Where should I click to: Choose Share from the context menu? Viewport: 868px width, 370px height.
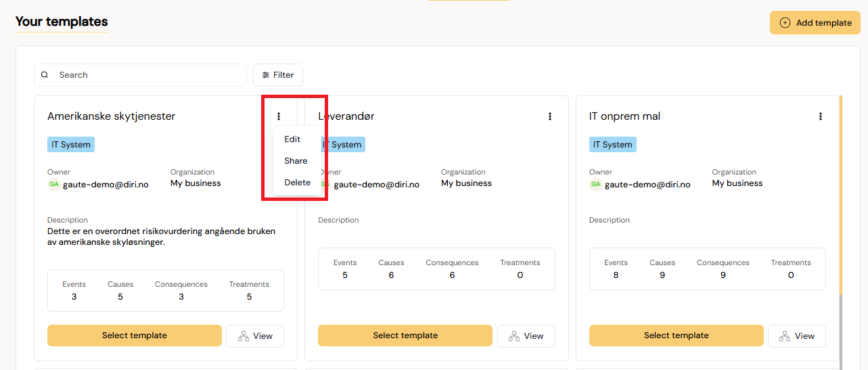point(296,161)
